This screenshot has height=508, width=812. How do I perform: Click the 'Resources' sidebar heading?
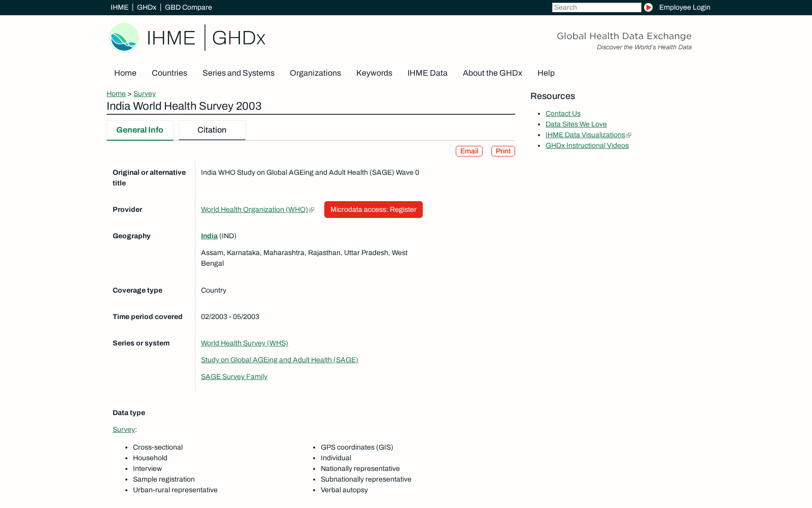(x=553, y=96)
